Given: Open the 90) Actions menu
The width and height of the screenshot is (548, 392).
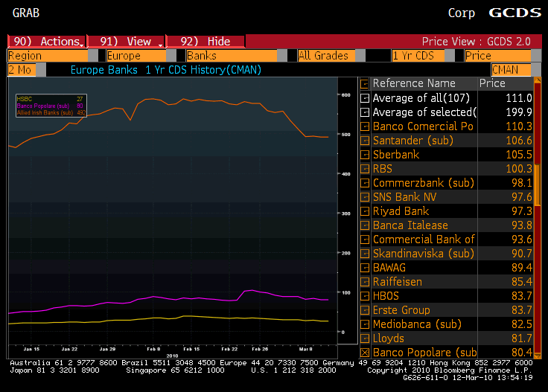Looking at the screenshot, I should tap(46, 42).
